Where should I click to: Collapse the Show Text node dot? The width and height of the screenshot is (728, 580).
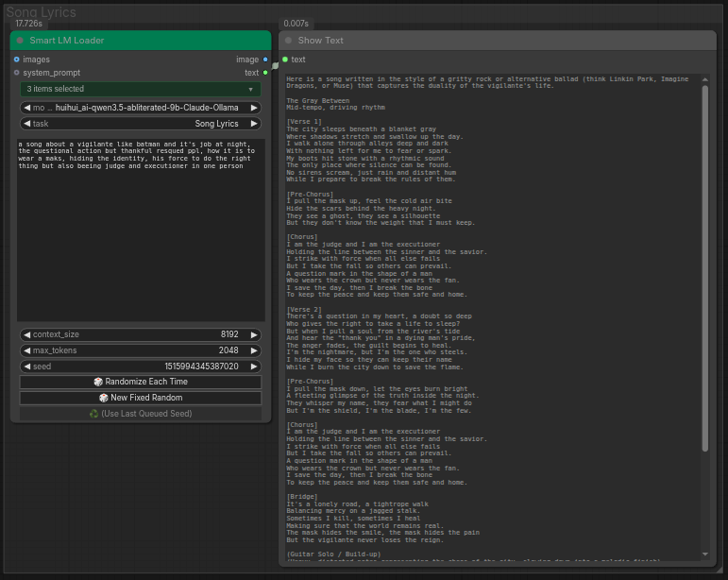pos(288,41)
